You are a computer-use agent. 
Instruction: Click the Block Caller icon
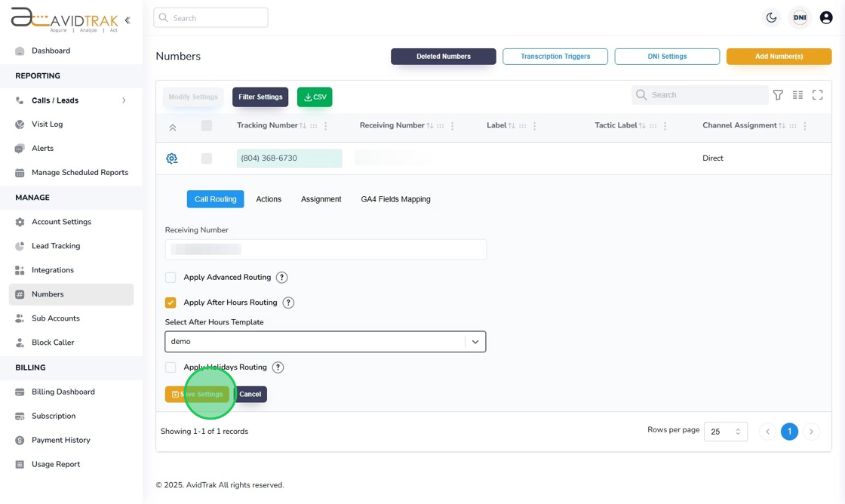coord(20,343)
